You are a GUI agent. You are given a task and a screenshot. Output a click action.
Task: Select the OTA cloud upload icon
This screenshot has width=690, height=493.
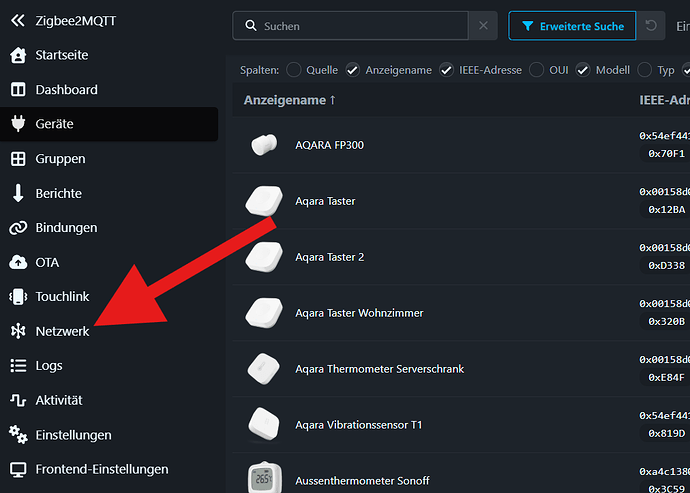(18, 262)
